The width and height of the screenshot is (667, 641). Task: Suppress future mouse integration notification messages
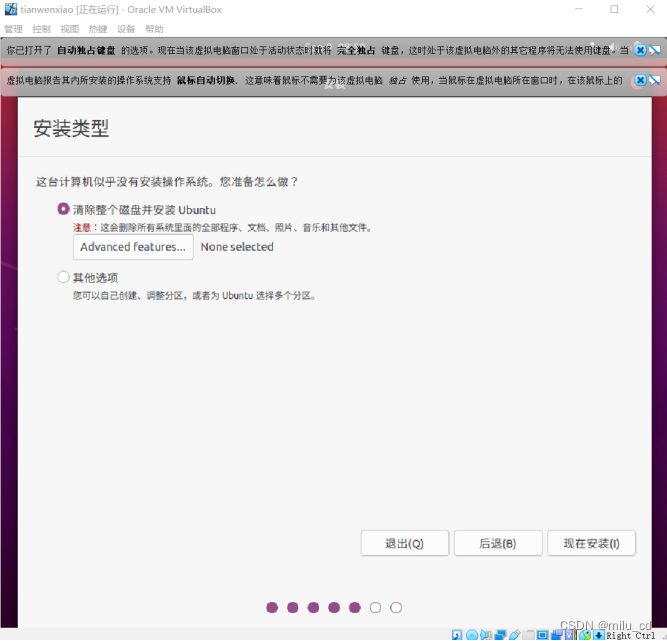[x=655, y=80]
